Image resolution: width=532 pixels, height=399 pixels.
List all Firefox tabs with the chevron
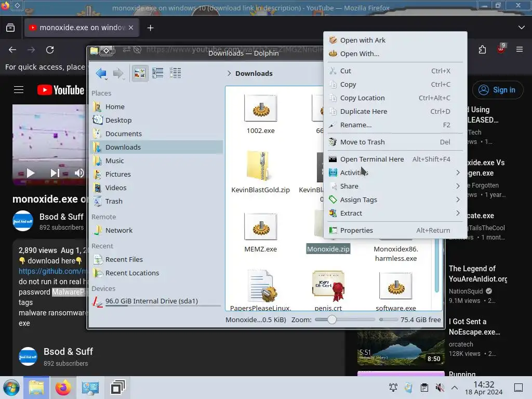pyautogui.click(x=522, y=28)
